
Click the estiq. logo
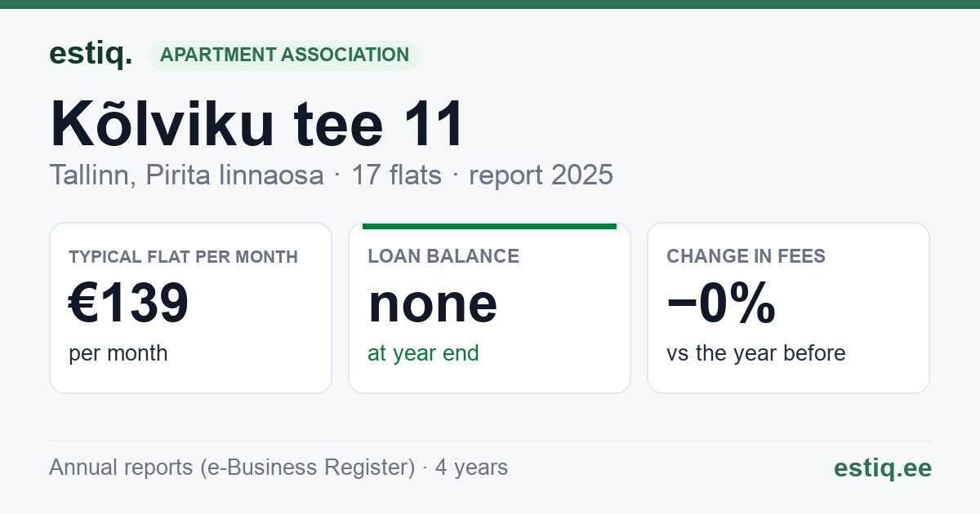(x=91, y=55)
